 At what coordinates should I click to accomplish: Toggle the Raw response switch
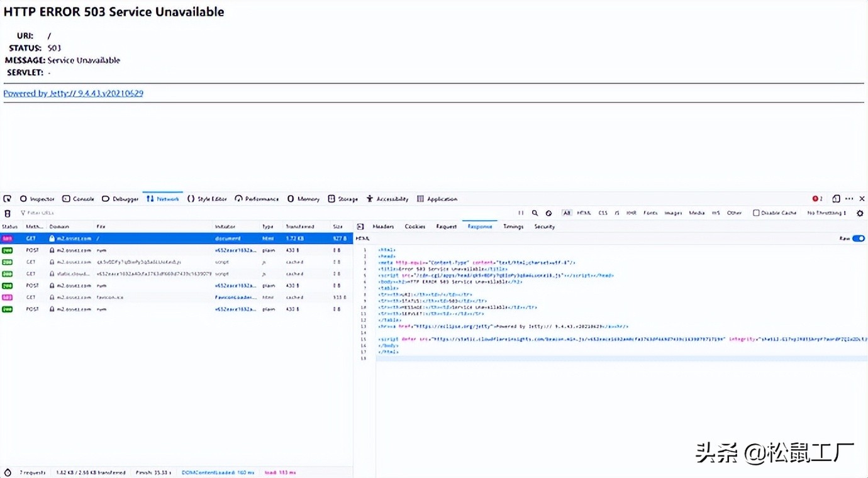pyautogui.click(x=859, y=238)
